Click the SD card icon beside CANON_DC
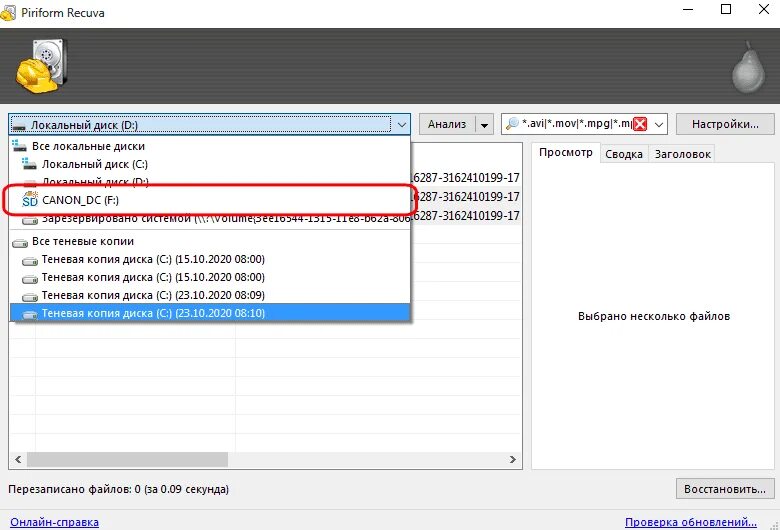Screen dimensions: 780x530 click(30, 199)
